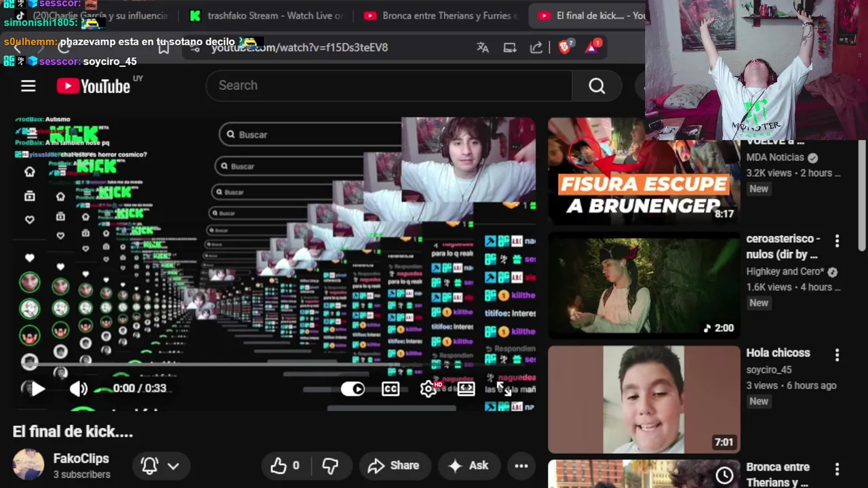Click the 3 subscribers text
868x488 pixels.
coord(81,474)
